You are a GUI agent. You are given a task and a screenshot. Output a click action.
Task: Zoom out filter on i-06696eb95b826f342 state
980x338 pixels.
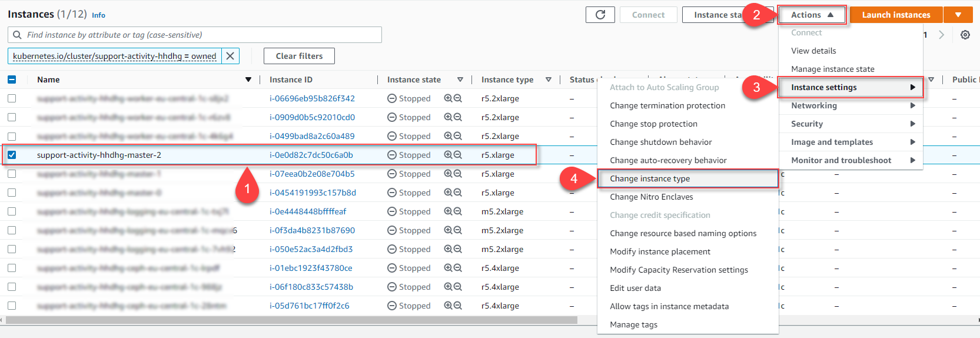click(458, 98)
